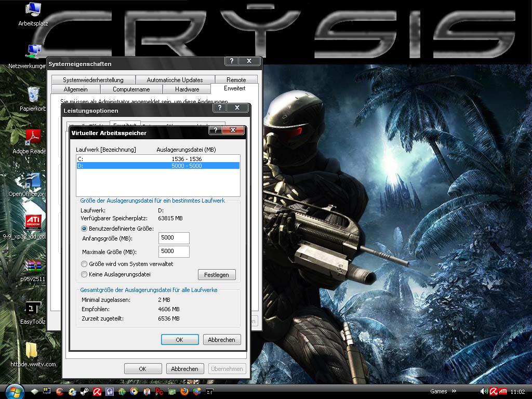Click the Anfangsgröße (MB) input field
The image size is (532, 399).
click(x=174, y=238)
